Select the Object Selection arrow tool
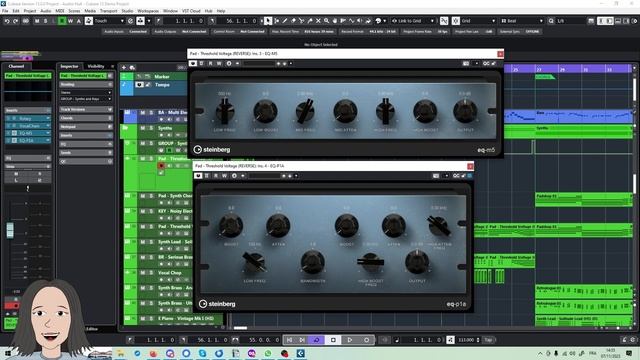Screen dimensions: 640x360 [268, 21]
